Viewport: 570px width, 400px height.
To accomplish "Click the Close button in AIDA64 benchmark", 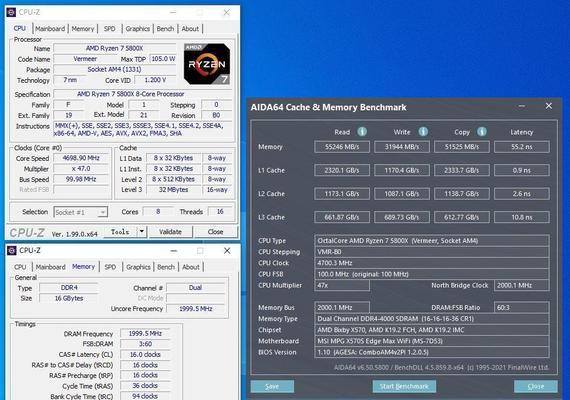I will pos(536,386).
